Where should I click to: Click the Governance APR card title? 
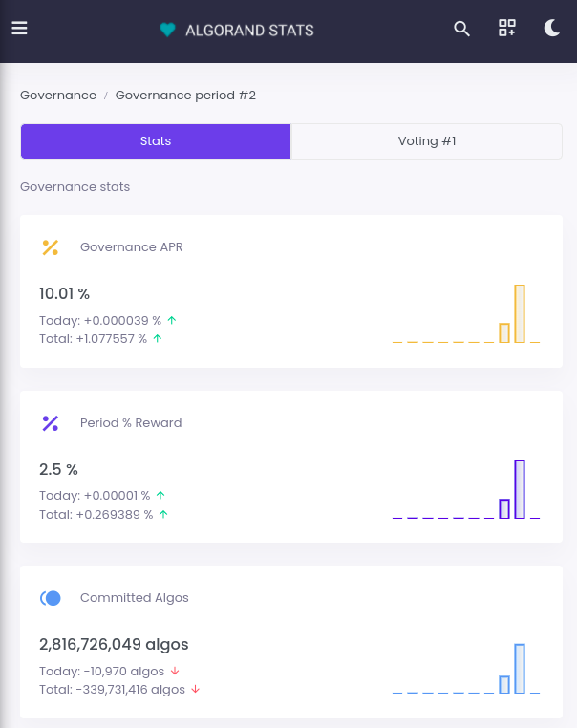coord(132,247)
